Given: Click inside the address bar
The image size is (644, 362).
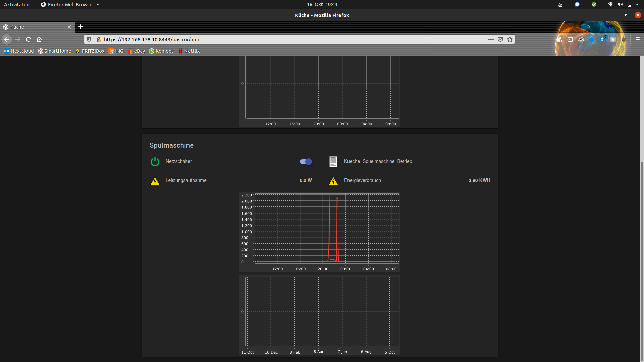Looking at the screenshot, I should tap(268, 39).
